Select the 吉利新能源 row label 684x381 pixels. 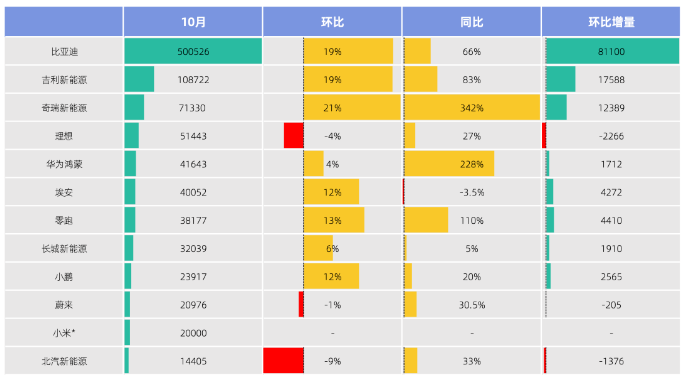click(64, 80)
